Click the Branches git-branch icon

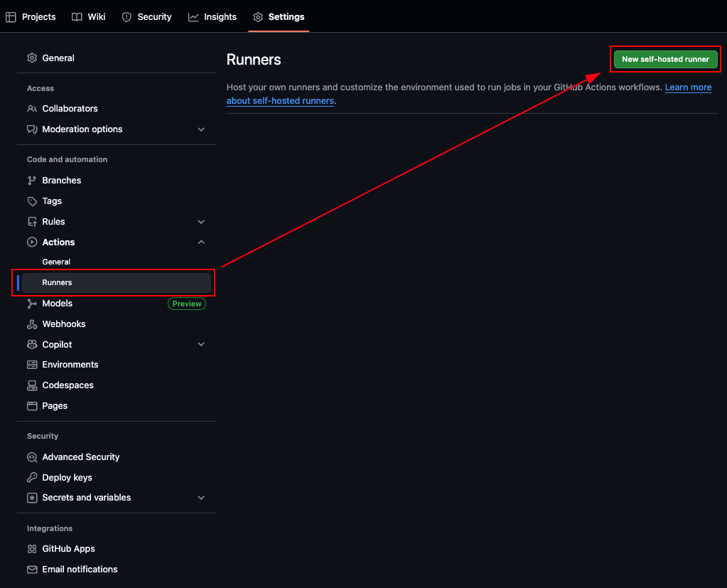[x=32, y=181]
